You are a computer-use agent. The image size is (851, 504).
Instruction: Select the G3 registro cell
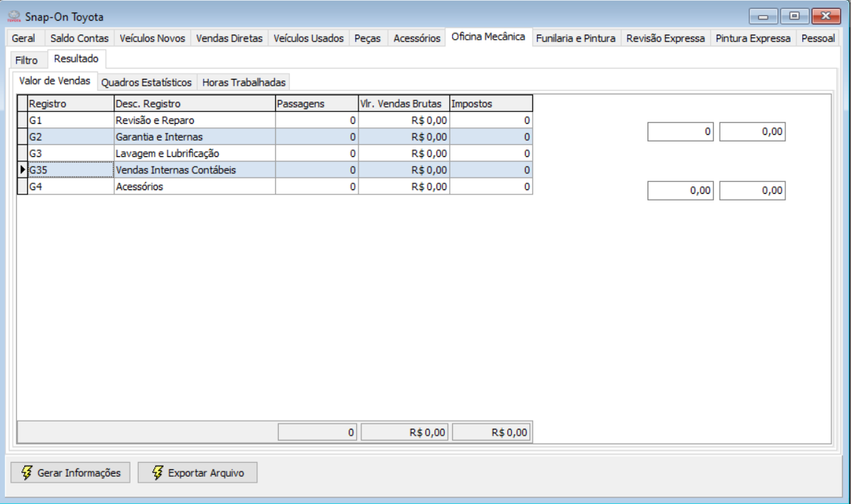coord(71,153)
